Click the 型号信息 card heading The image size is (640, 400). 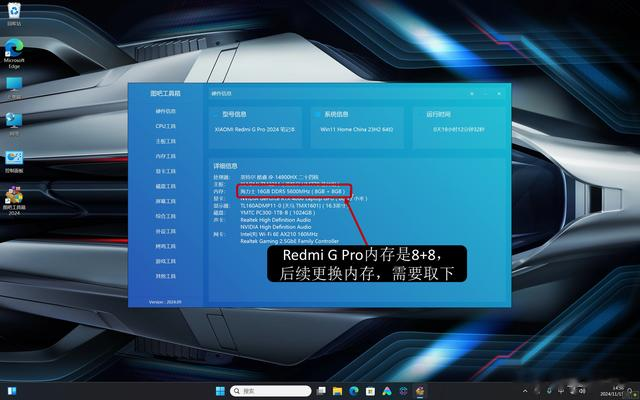point(234,114)
